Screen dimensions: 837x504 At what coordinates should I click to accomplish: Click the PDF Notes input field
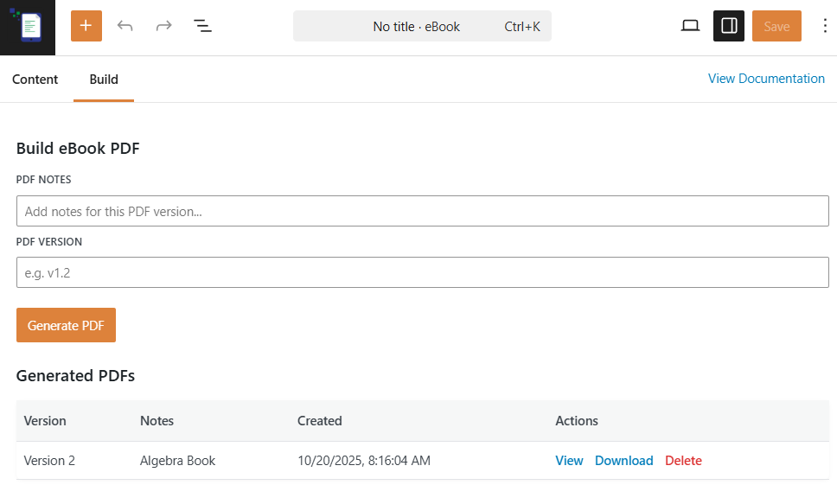[x=422, y=211]
